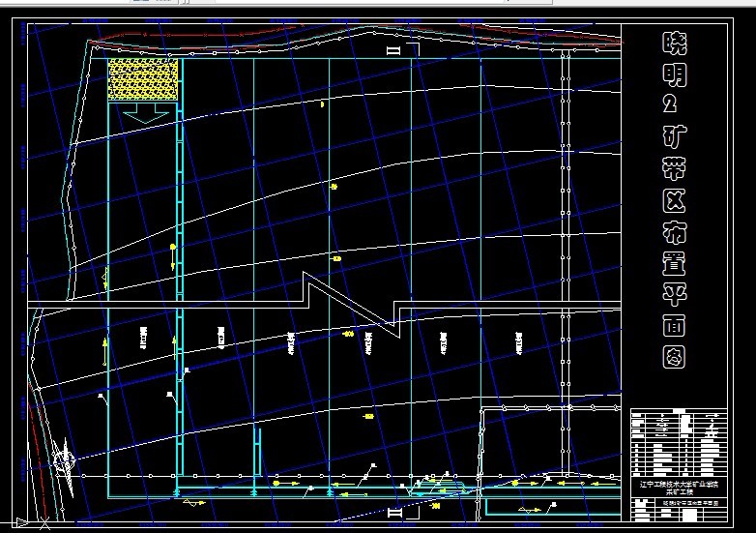Select the title character '图' at the title's end
The image size is (756, 533).
click(674, 357)
